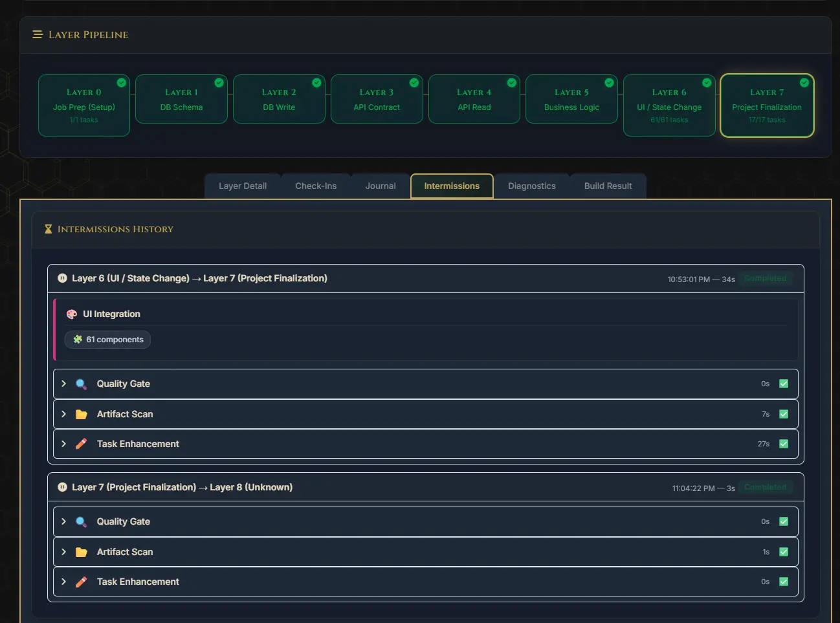840x623 pixels.
Task: Click Completed status on Layer 6 → Layer 7
Action: pos(766,278)
